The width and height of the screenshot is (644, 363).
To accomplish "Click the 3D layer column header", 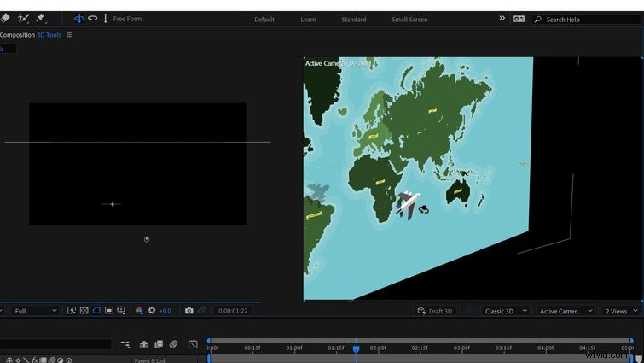I will pos(69,360).
